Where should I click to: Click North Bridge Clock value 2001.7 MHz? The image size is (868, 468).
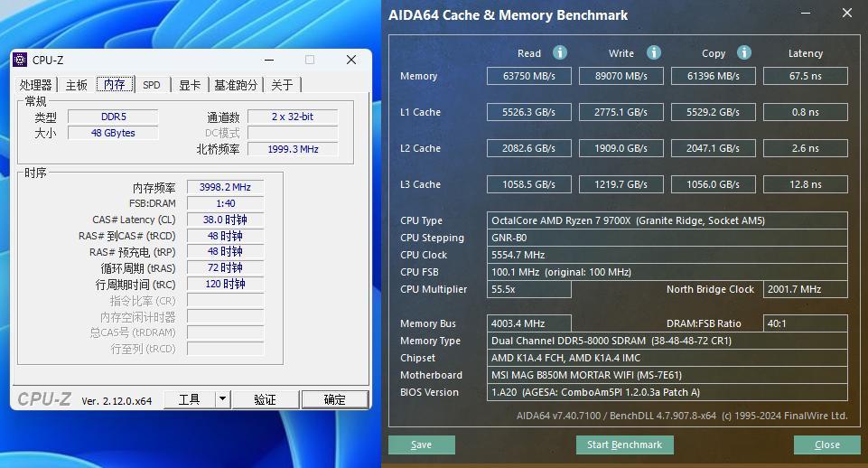point(806,289)
